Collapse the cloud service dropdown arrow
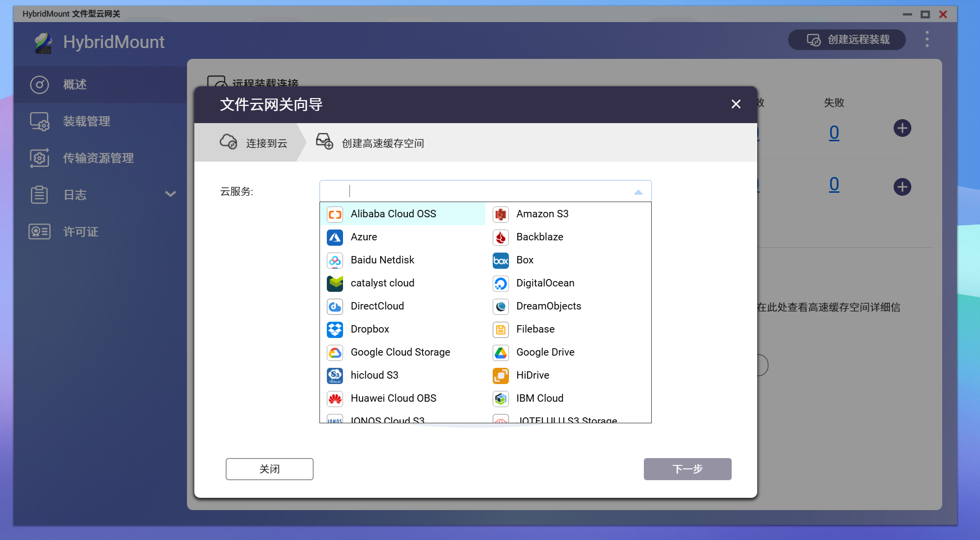This screenshot has width=980, height=540. [638, 192]
